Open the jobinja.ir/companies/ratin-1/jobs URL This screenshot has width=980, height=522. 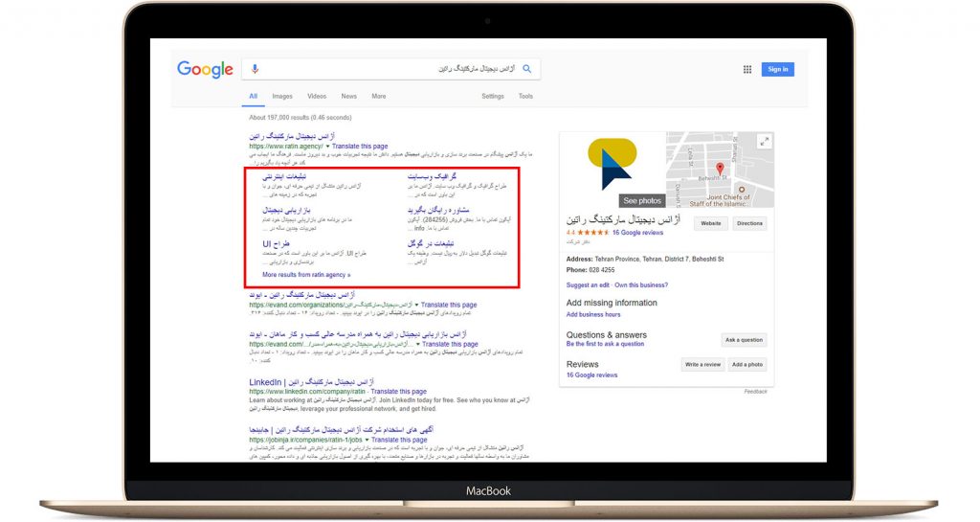(305, 440)
